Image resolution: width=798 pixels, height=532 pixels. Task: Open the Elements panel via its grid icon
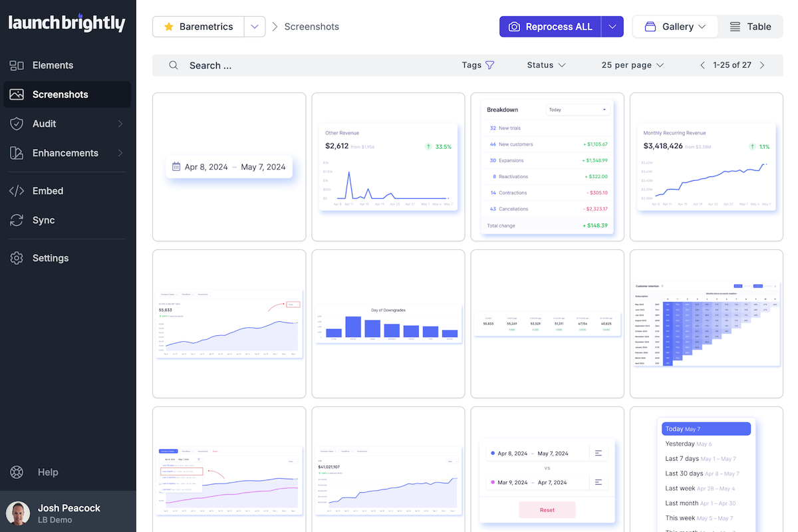pos(17,65)
